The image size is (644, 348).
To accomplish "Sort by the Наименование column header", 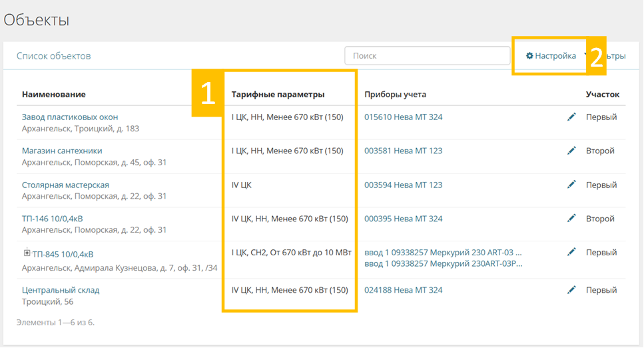I will click(53, 95).
